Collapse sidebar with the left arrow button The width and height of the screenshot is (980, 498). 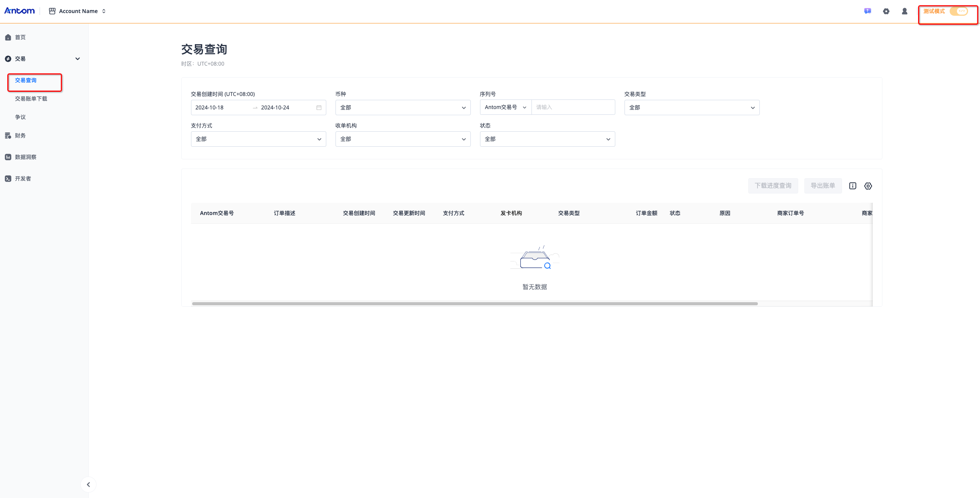pyautogui.click(x=88, y=484)
